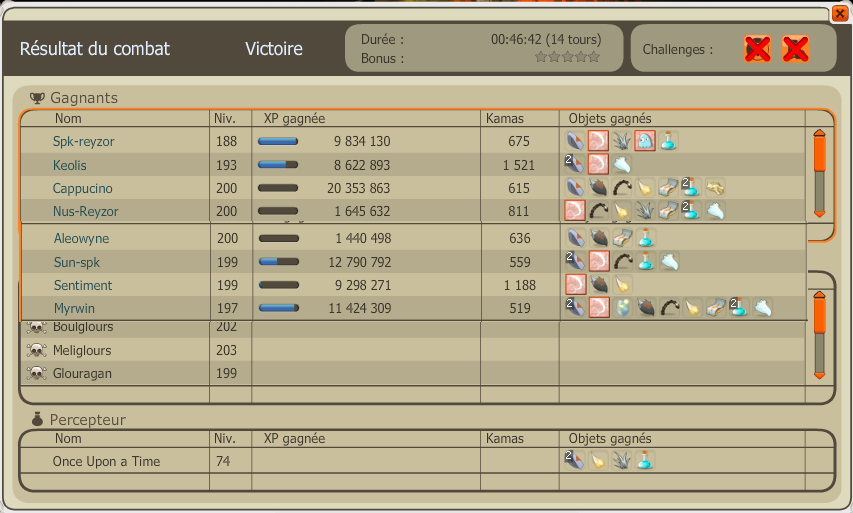853x513 pixels.
Task: Select the ghost item in Spk-reyzor's loot
Action: pos(645,141)
